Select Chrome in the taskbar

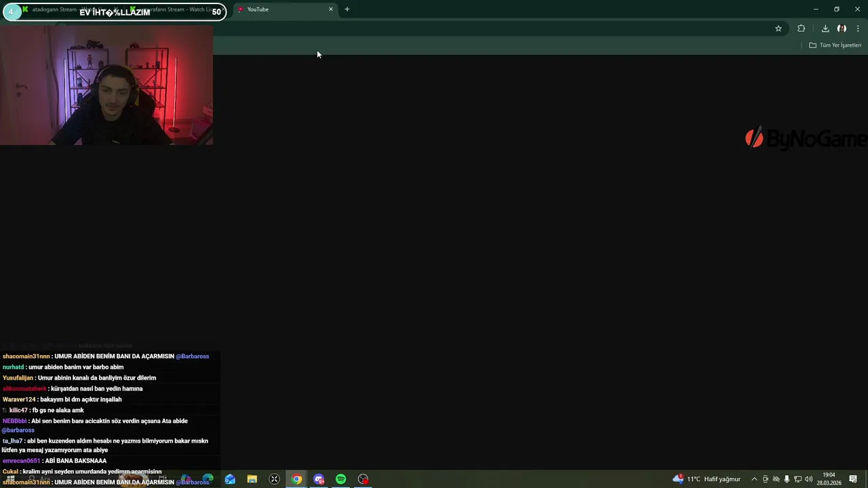coord(297,479)
